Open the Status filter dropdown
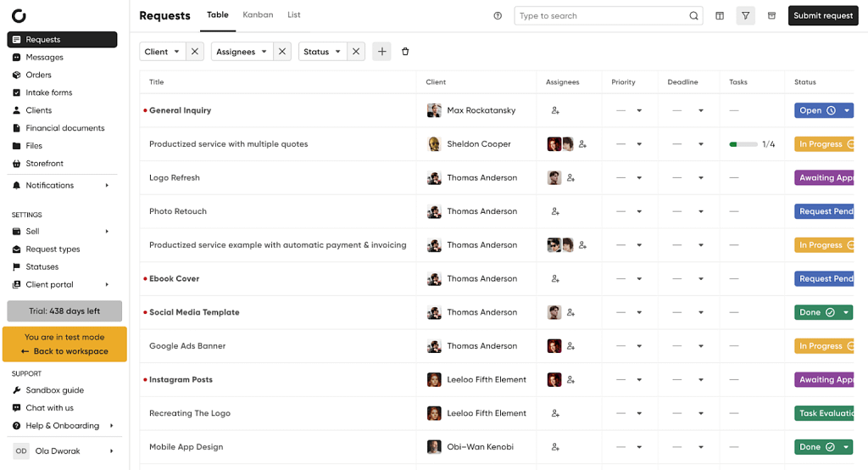The width and height of the screenshot is (868, 470). click(323, 52)
